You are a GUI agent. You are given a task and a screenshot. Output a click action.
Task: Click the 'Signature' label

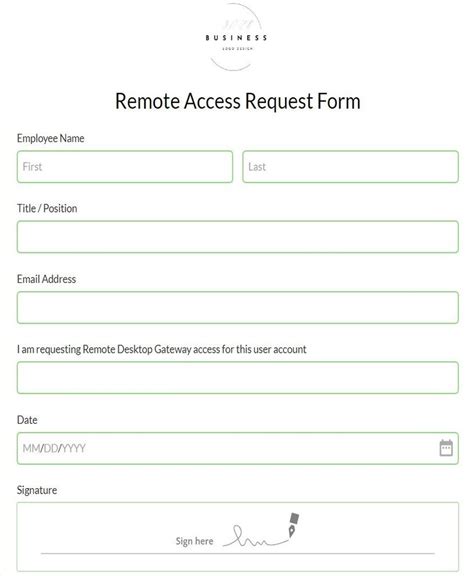(x=37, y=490)
